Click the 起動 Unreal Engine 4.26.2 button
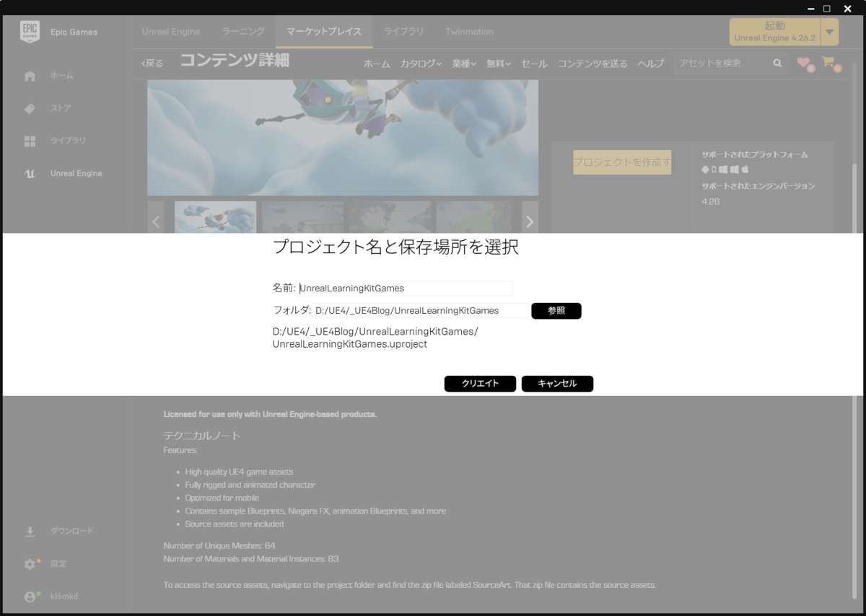866x616 pixels. coord(774,32)
